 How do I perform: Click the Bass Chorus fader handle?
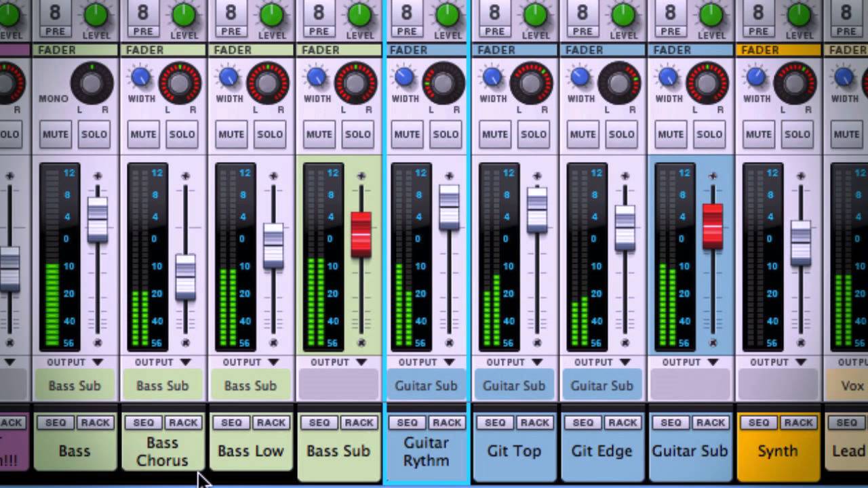click(x=185, y=277)
